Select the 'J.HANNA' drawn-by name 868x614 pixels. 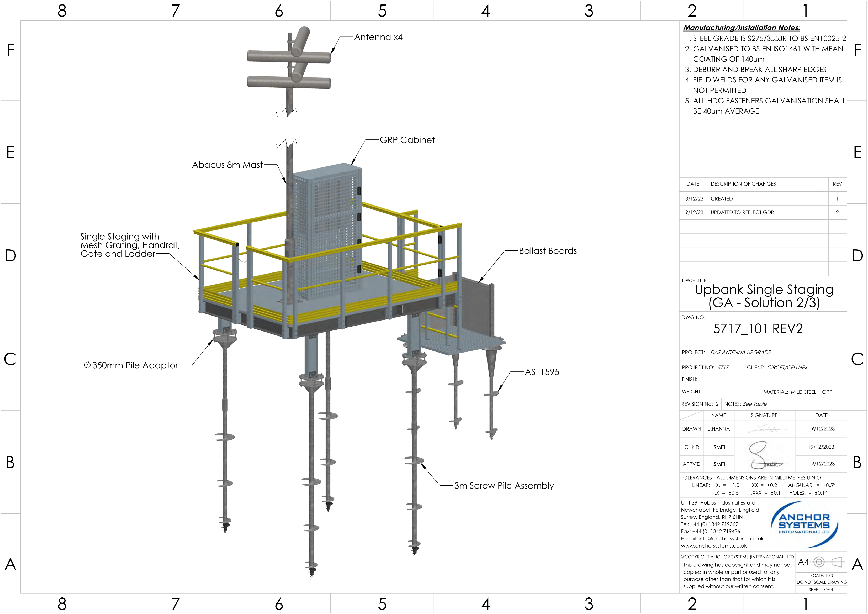[x=719, y=429]
